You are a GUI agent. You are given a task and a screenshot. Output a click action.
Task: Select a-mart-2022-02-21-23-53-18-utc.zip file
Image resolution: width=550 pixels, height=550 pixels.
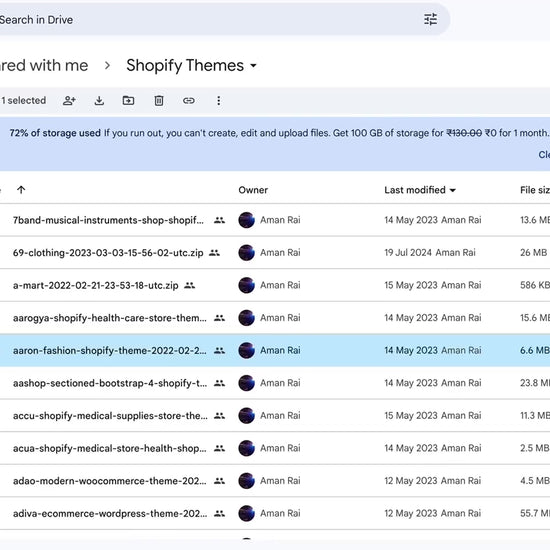coord(95,285)
